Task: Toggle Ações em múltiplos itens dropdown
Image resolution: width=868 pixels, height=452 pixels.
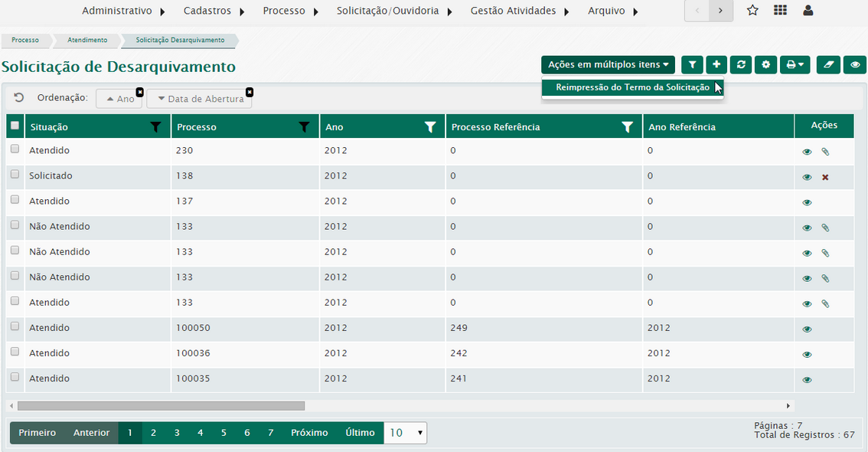Action: tap(608, 65)
